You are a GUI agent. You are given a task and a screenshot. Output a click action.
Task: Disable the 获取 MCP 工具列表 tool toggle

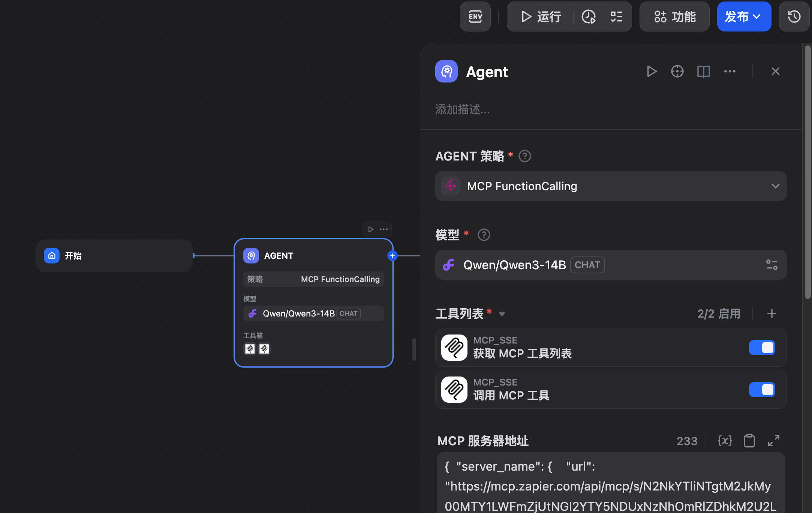coord(761,348)
